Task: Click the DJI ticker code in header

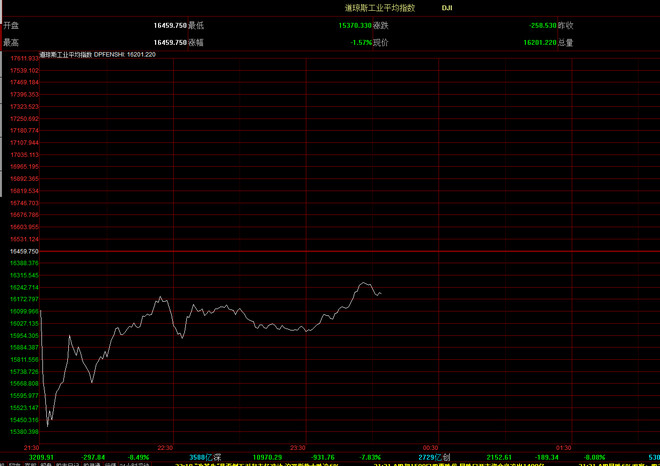Action: (447, 8)
